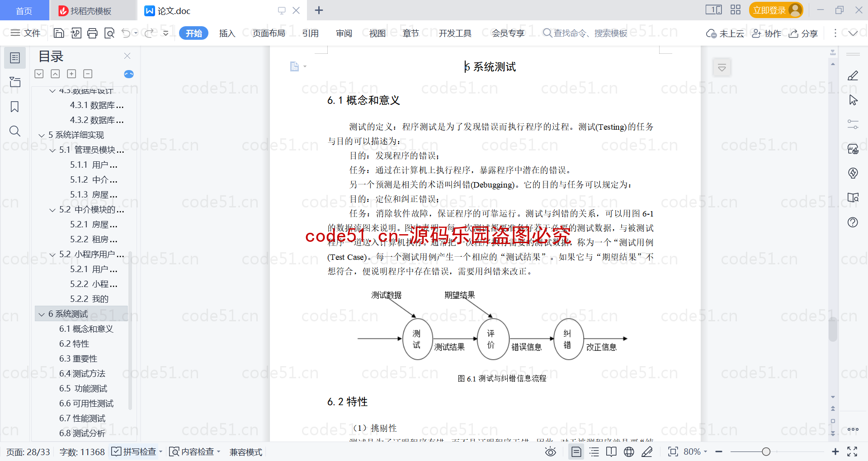The height and width of the screenshot is (461, 868).
Task: Open the 引用 ribbon tab
Action: point(311,33)
